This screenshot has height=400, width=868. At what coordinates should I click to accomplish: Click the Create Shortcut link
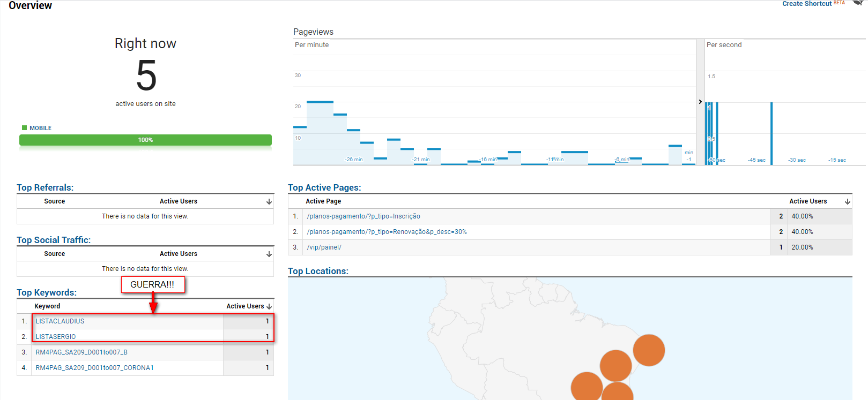tap(807, 4)
